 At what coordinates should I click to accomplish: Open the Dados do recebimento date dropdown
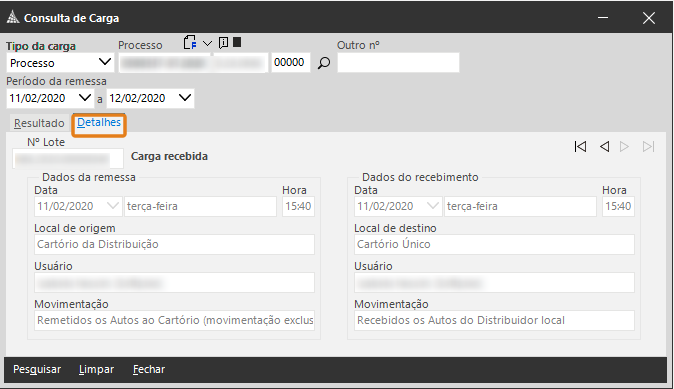click(x=433, y=206)
